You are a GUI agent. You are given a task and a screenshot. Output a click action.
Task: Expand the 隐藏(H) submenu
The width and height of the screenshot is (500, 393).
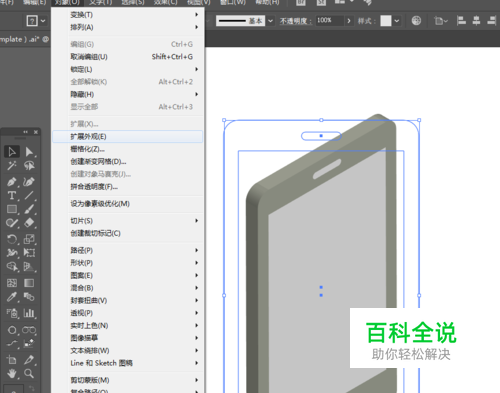coord(128,94)
